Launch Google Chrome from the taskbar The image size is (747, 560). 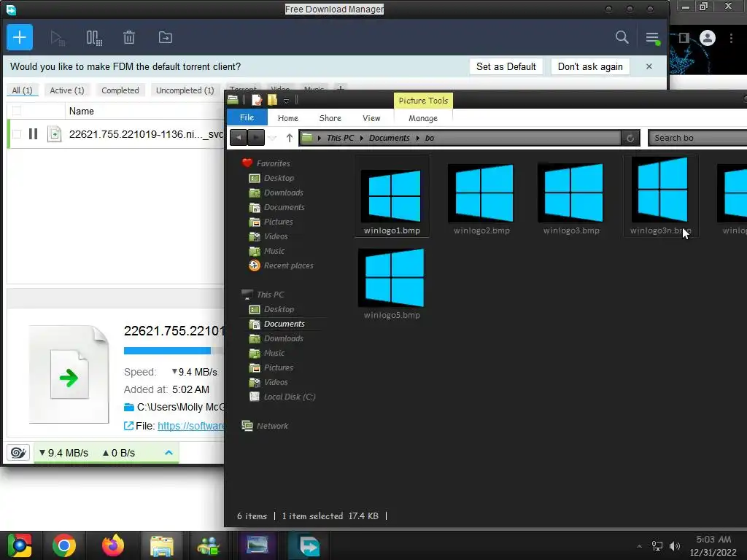[x=64, y=545]
